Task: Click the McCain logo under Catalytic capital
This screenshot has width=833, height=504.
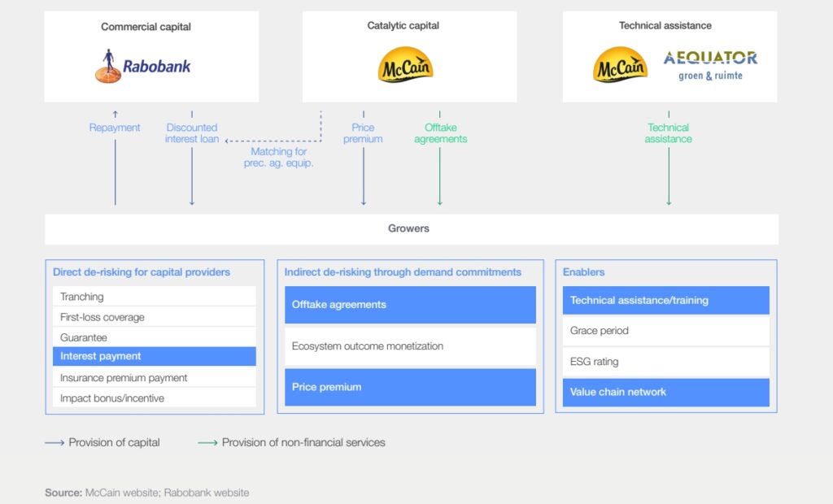Action: (x=405, y=64)
